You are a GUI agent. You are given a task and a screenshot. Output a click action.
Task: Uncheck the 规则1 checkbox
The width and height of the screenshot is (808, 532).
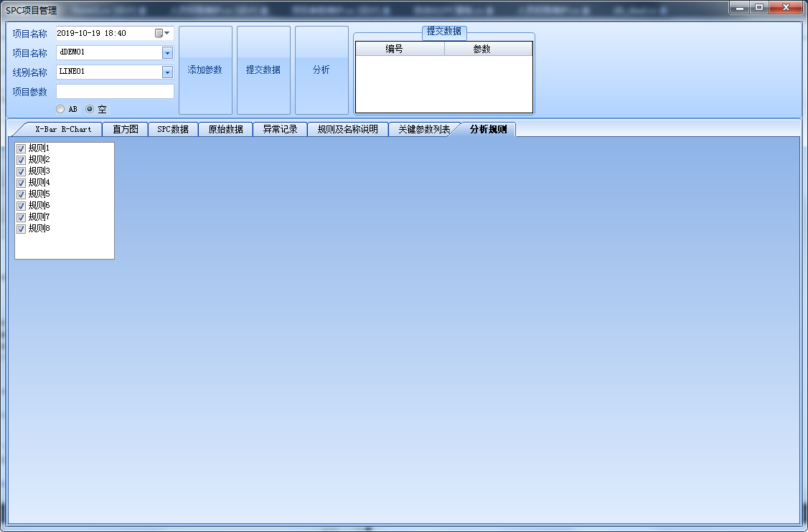(x=21, y=148)
